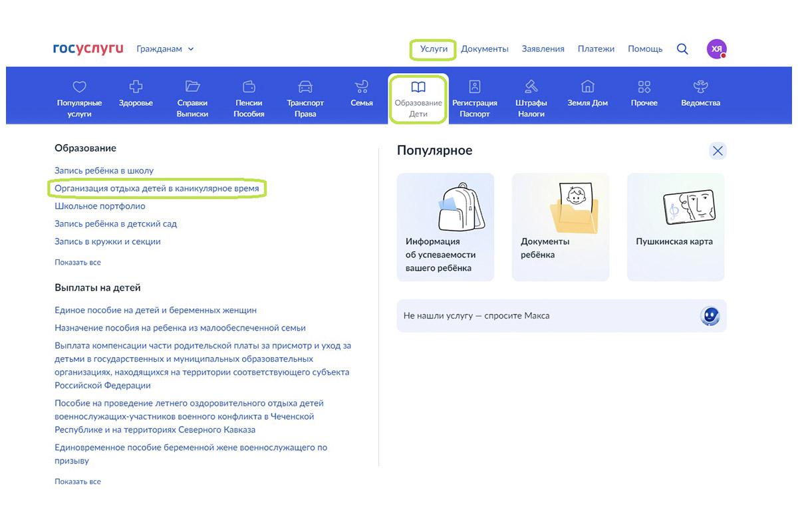Open the Пушкинская карта card
This screenshot has width=798, height=532.
(x=675, y=227)
